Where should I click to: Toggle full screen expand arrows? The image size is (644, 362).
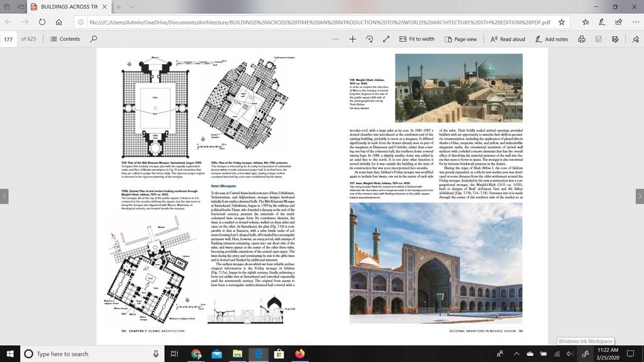[386, 39]
